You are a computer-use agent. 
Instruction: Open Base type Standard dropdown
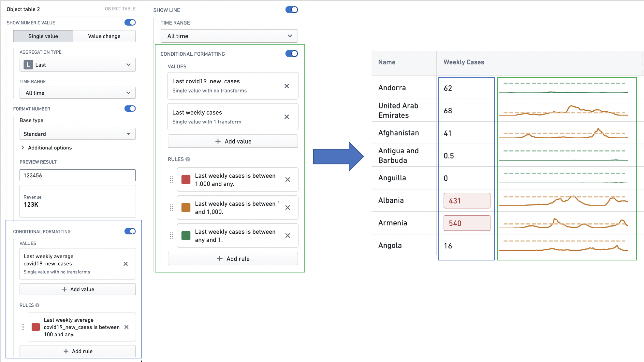(x=78, y=134)
